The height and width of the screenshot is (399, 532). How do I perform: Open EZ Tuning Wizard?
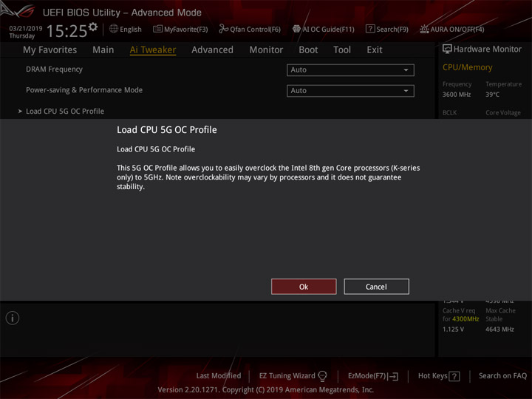287,376
